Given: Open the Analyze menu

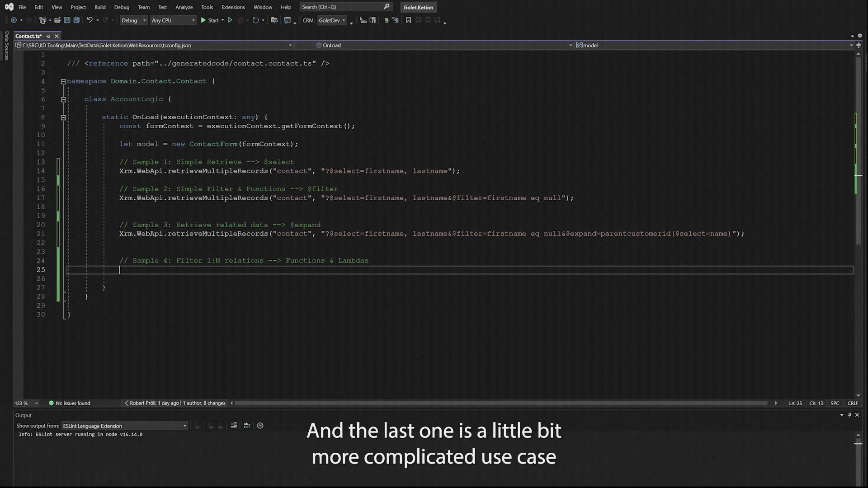Looking at the screenshot, I should point(184,7).
